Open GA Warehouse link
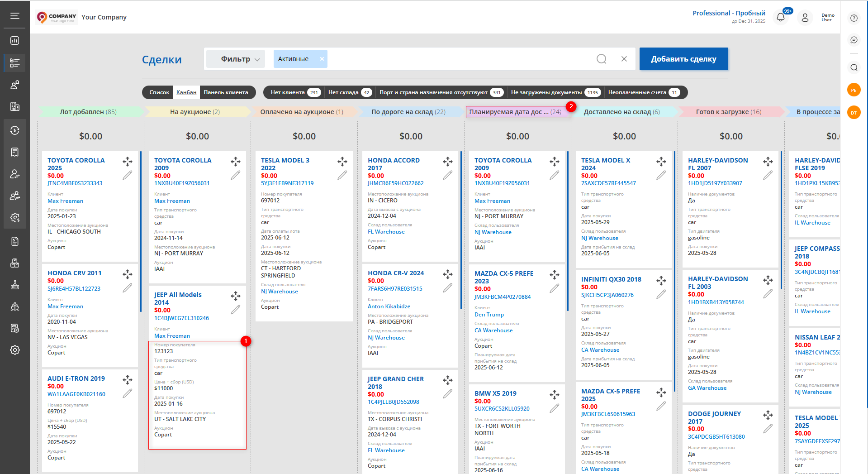 pyautogui.click(x=707, y=388)
